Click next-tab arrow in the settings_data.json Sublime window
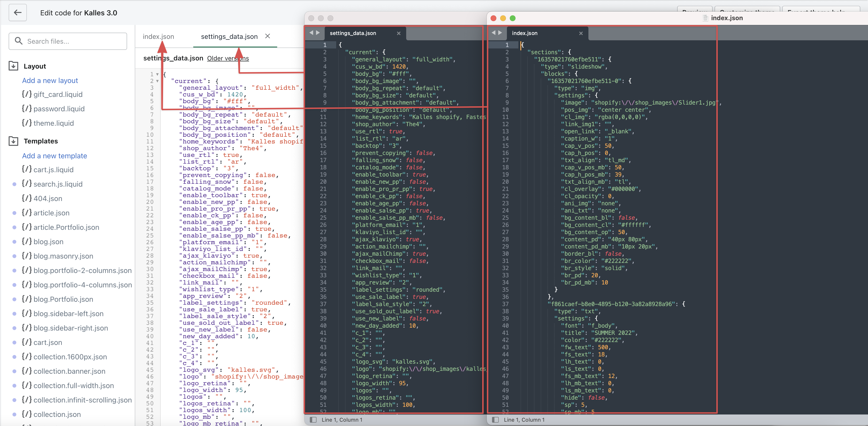The image size is (868, 426). point(318,33)
